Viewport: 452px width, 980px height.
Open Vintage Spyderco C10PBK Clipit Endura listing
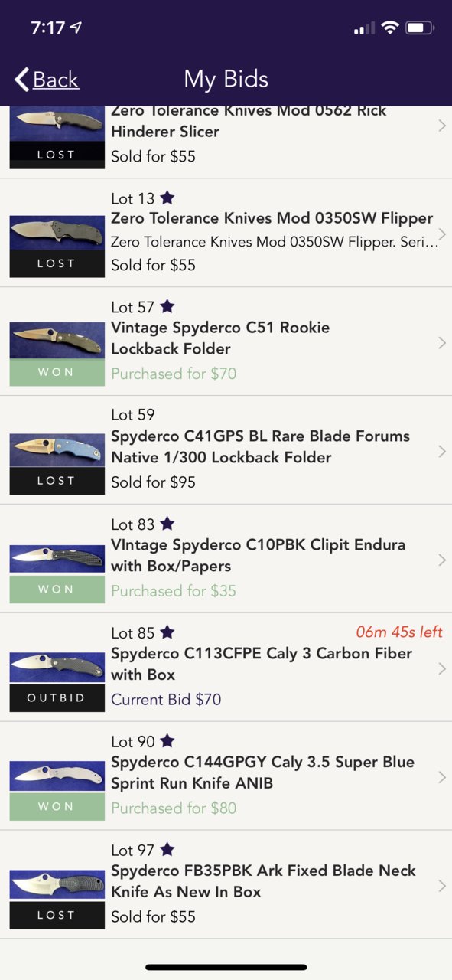(x=258, y=555)
